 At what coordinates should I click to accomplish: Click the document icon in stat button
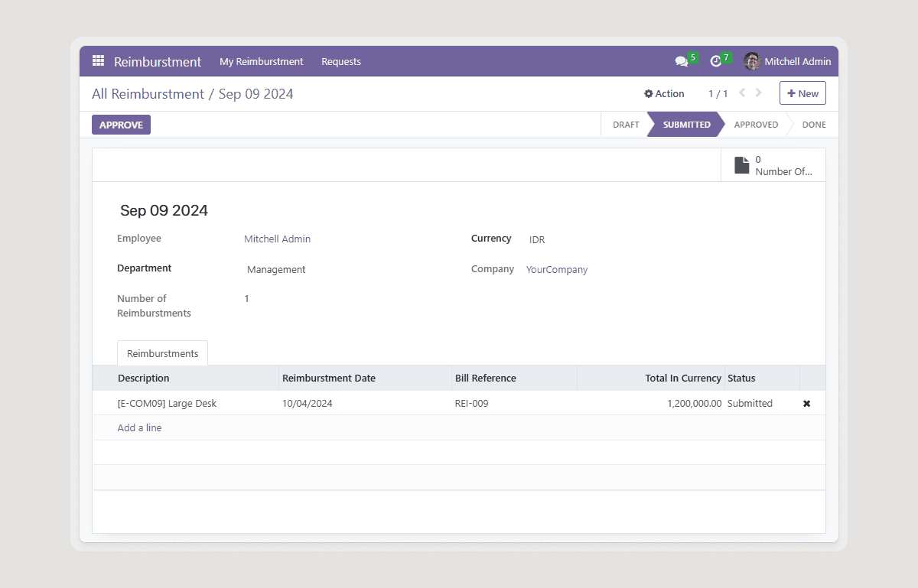tap(741, 165)
